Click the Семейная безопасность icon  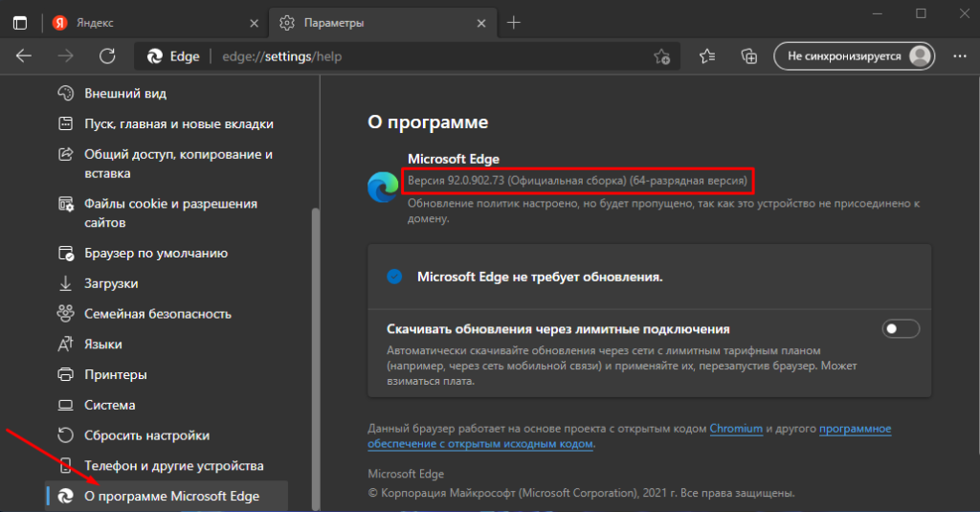pyautogui.click(x=66, y=314)
